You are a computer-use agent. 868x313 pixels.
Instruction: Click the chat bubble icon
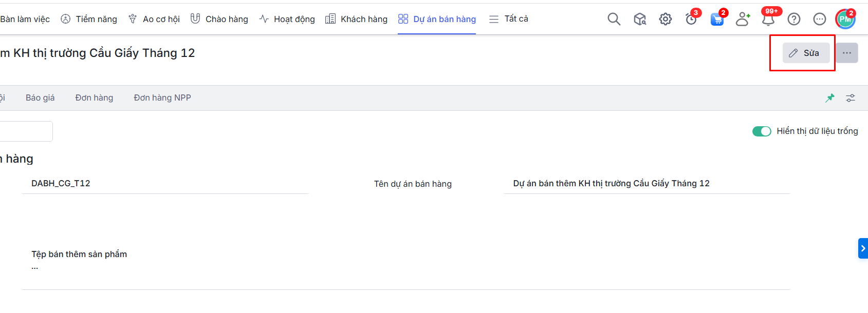[820, 19]
